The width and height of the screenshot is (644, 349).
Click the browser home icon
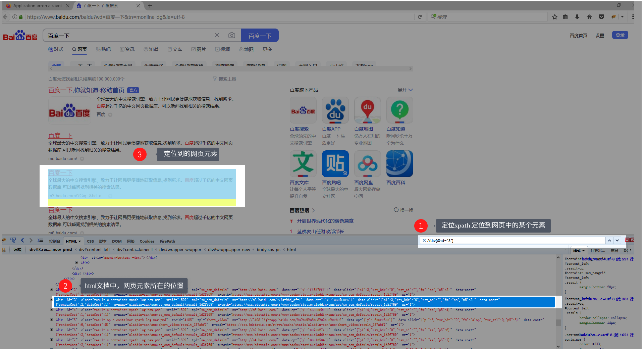pyautogui.click(x=589, y=17)
